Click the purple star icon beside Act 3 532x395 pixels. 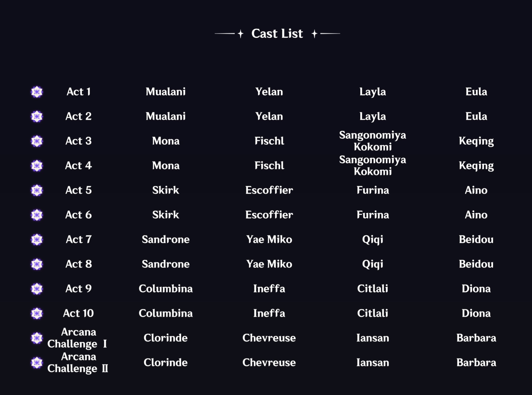click(x=37, y=141)
